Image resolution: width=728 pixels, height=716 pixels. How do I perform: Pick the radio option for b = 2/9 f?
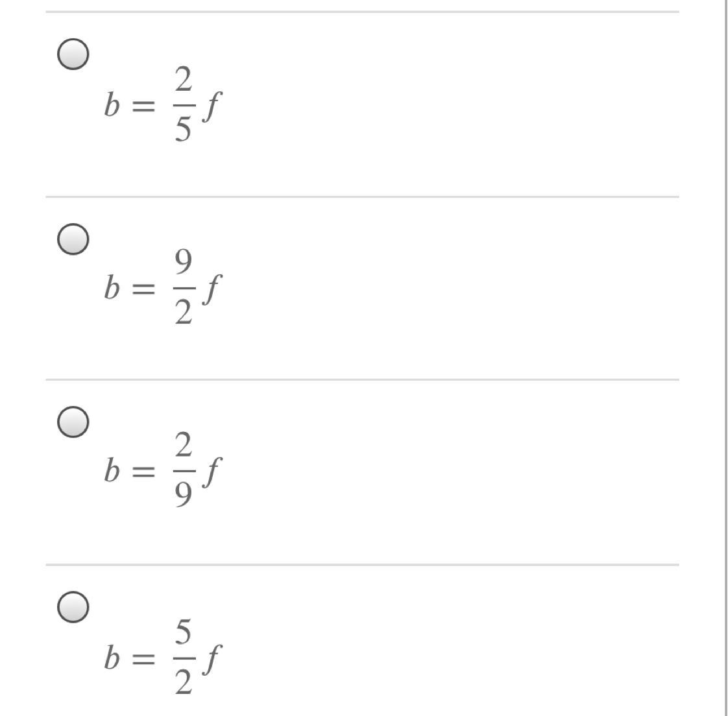point(73,422)
